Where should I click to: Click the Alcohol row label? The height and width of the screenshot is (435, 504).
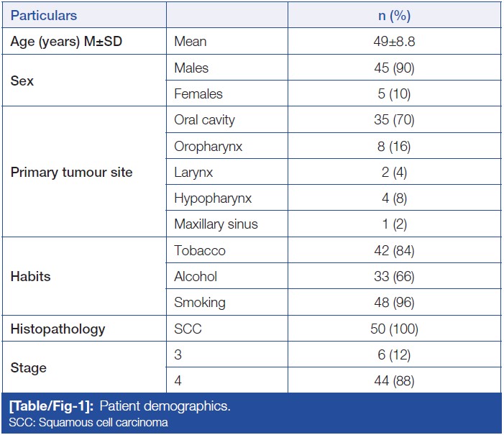(196, 277)
